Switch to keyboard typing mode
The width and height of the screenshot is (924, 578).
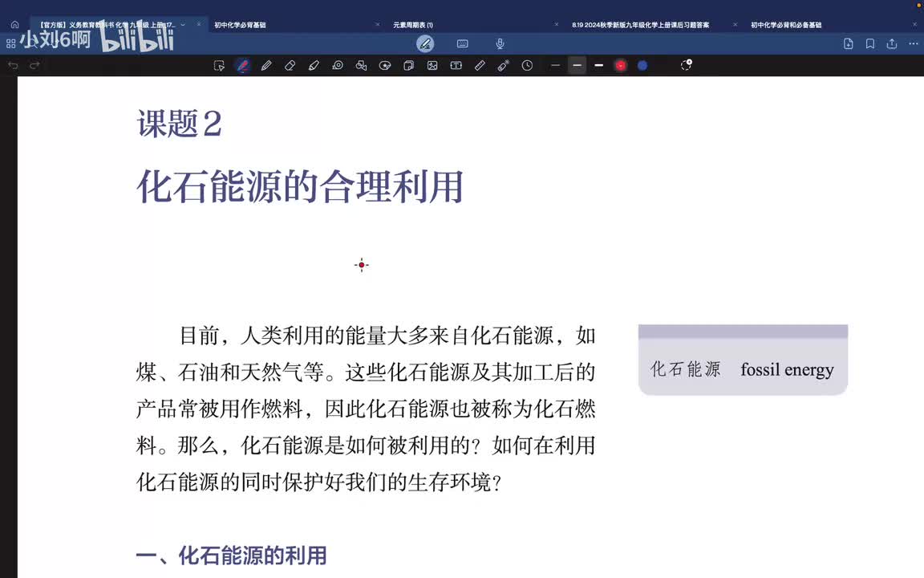coord(463,43)
